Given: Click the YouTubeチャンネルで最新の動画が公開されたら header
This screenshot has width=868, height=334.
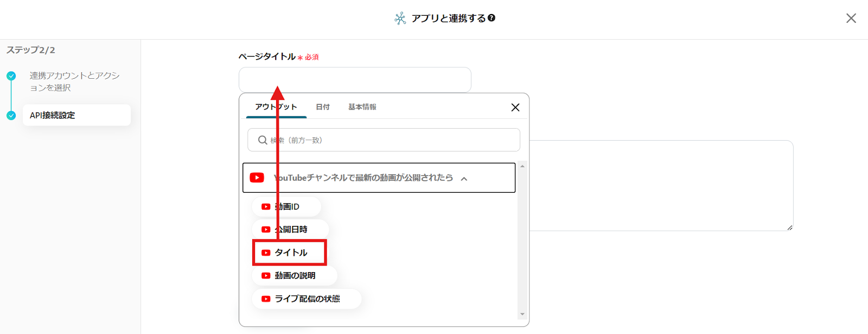Looking at the screenshot, I should (379, 178).
